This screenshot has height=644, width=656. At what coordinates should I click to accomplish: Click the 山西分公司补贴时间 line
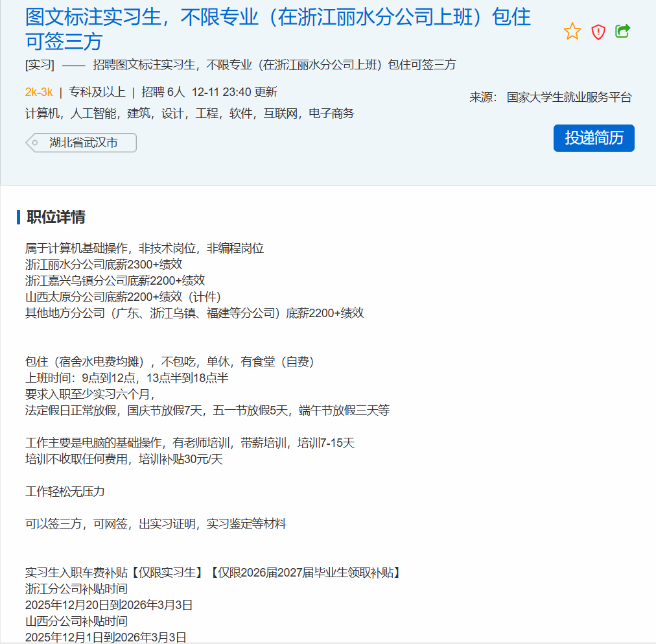[76, 621]
